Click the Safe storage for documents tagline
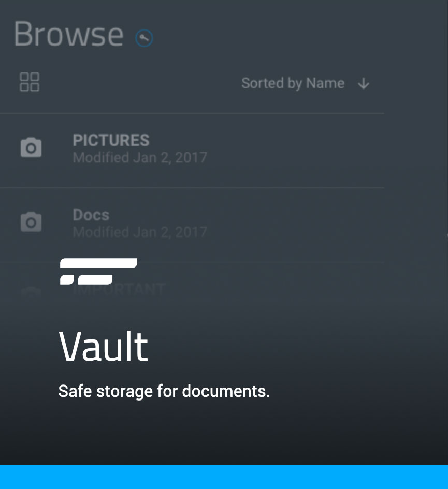This screenshot has width=448, height=489. coord(164,391)
